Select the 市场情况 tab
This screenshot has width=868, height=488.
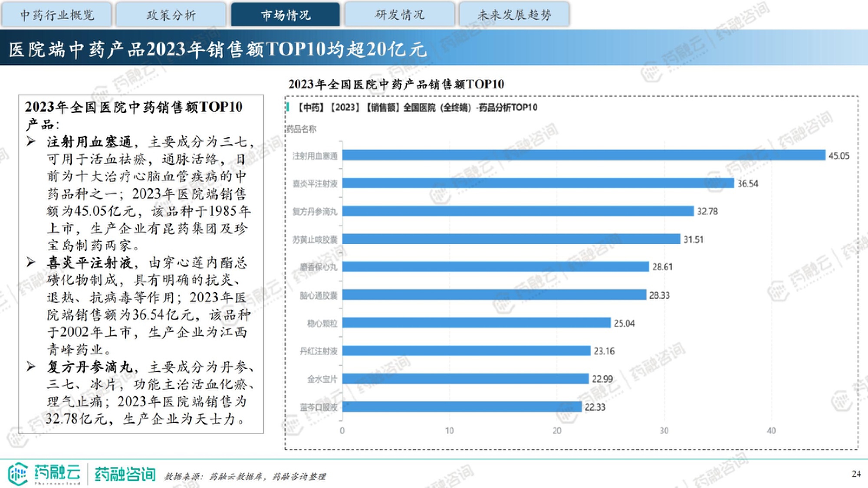point(286,15)
